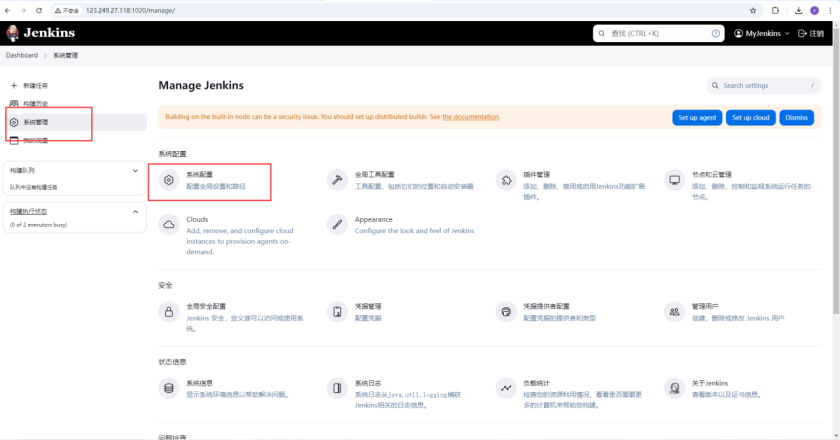Click the Set up agent button
The width and height of the screenshot is (840, 440).
click(x=697, y=117)
